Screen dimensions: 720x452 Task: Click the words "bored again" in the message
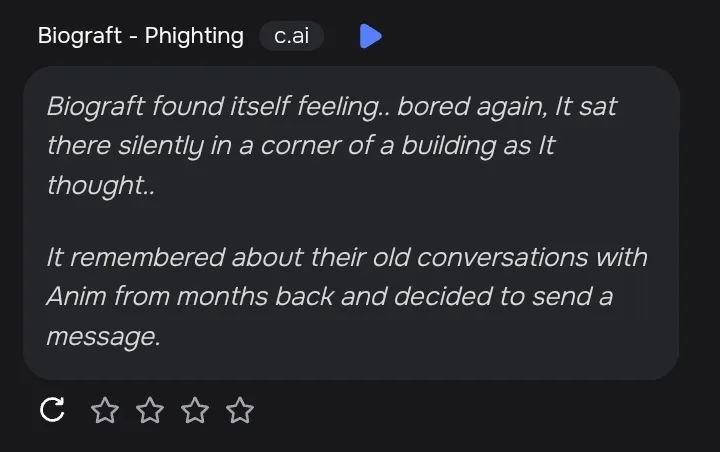[x=472, y=107]
